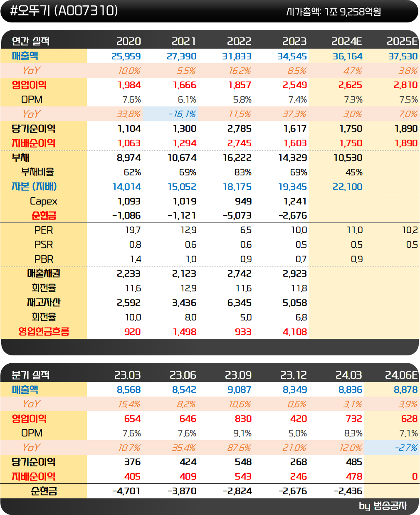
Task: Select the market cap text 1조 9,258억원
Action: (x=353, y=12)
